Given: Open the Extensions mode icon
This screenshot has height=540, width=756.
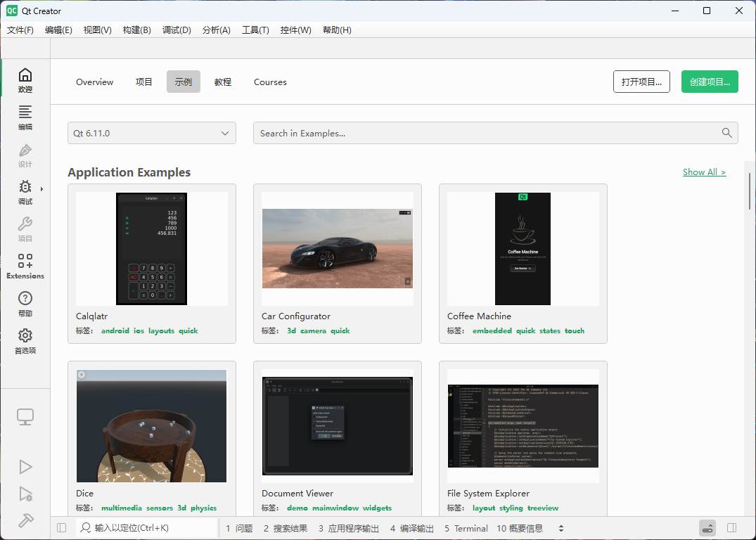Looking at the screenshot, I should [25, 266].
